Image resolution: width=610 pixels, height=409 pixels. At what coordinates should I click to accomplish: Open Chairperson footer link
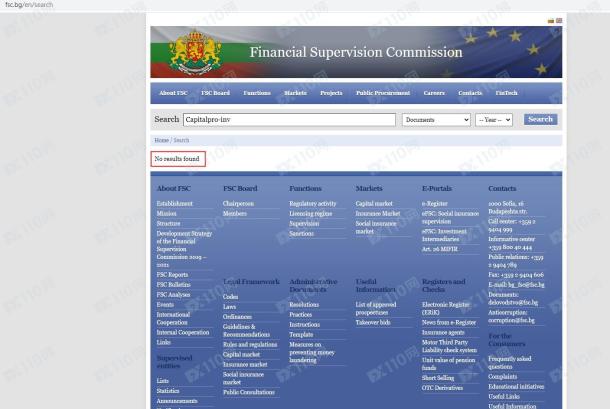pyautogui.click(x=238, y=204)
